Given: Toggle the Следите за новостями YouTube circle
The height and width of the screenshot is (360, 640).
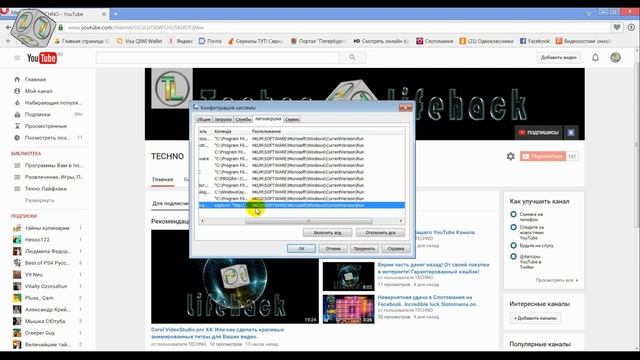Looking at the screenshot, I should click(513, 227).
